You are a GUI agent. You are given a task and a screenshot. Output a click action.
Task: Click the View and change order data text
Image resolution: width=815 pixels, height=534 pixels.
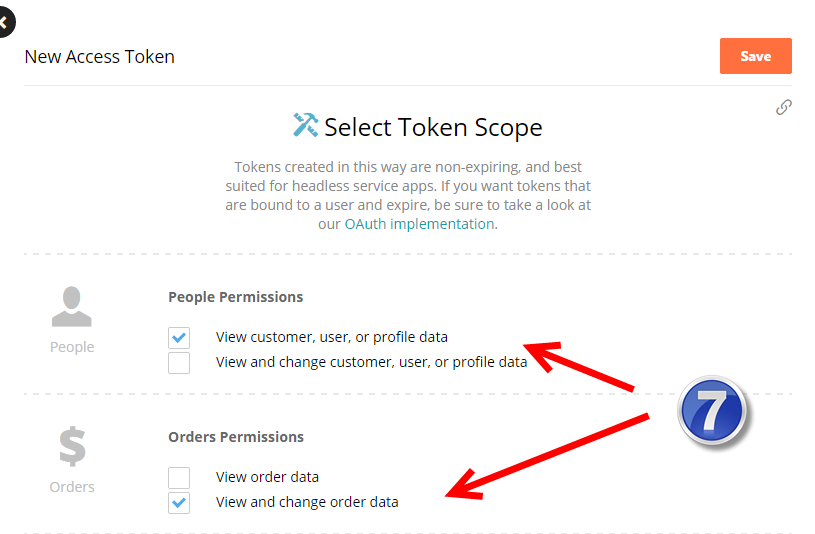(x=307, y=502)
